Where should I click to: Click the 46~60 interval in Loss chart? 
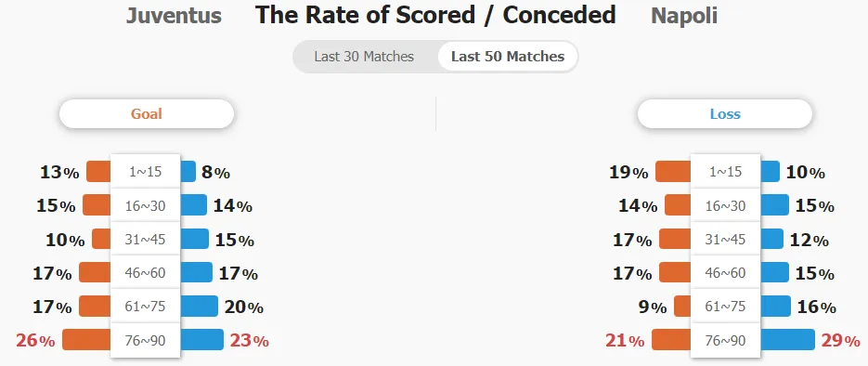725,272
